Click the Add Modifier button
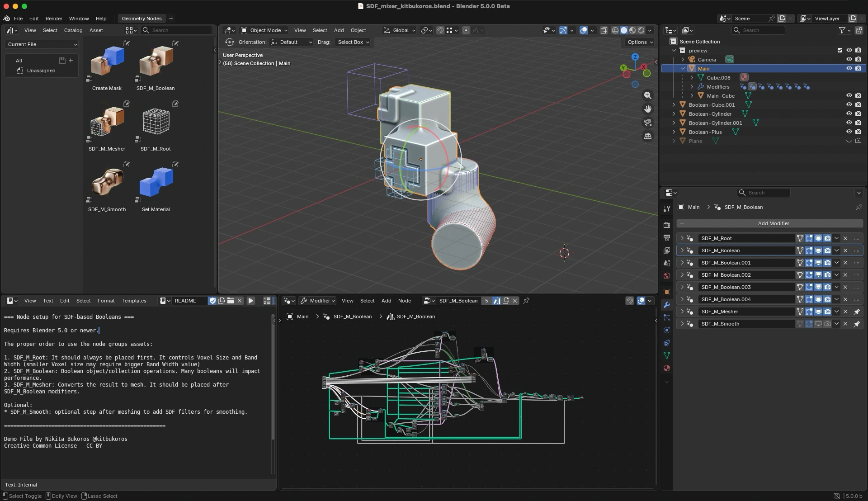Viewport: 868px width, 501px height. tap(774, 223)
